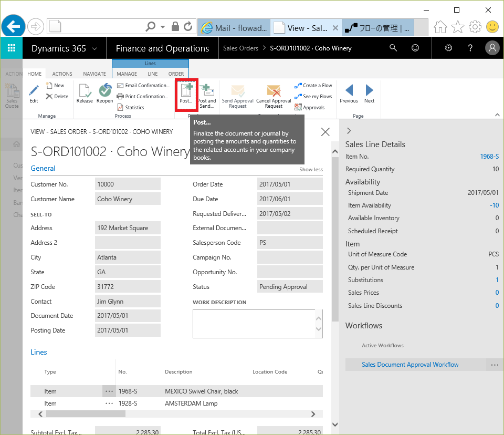Open the address bar dropdown arrow
The image size is (504, 435).
[163, 27]
